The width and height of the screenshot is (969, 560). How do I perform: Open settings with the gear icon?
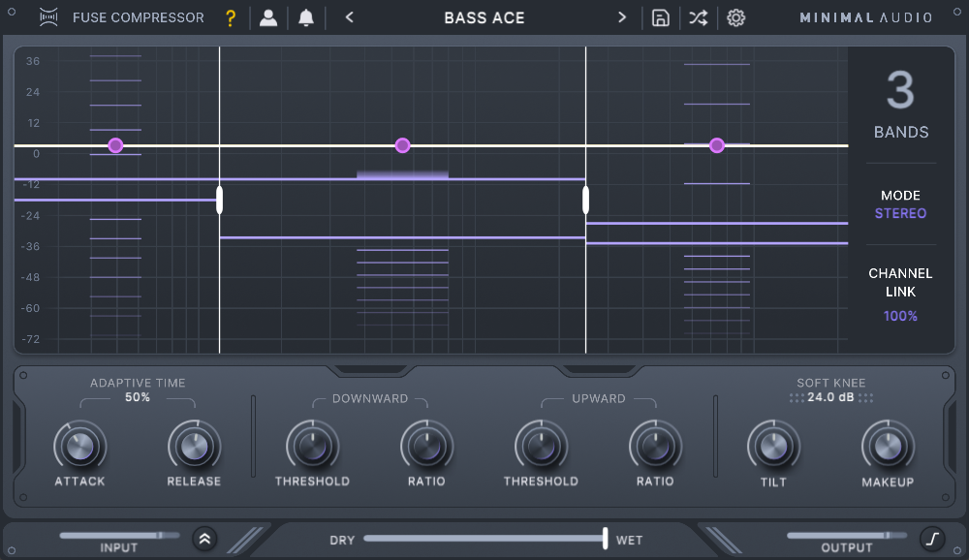[x=736, y=17]
